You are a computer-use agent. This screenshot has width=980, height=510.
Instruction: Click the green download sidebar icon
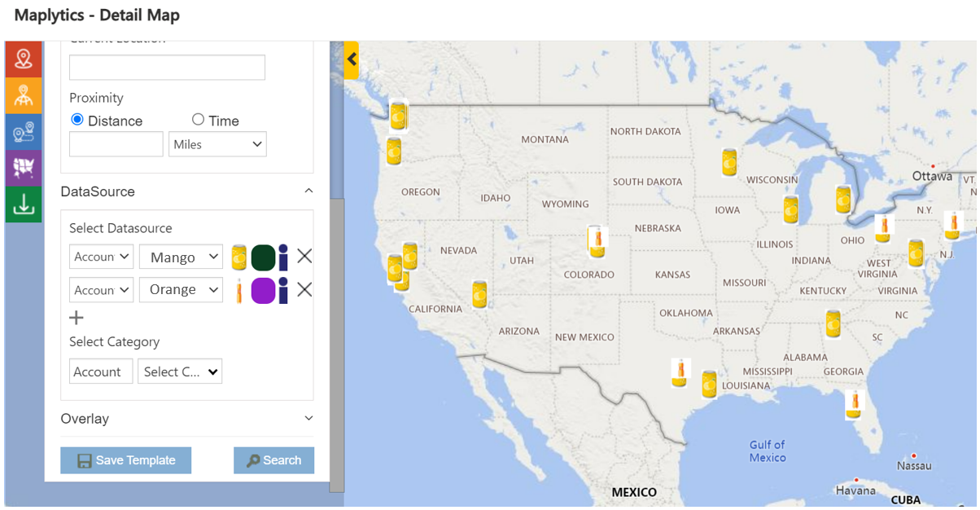24,204
